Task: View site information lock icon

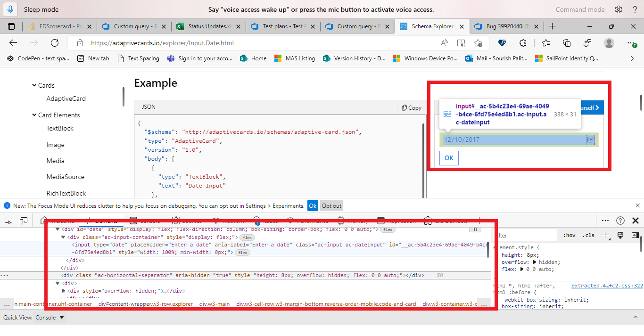Action: click(x=80, y=43)
